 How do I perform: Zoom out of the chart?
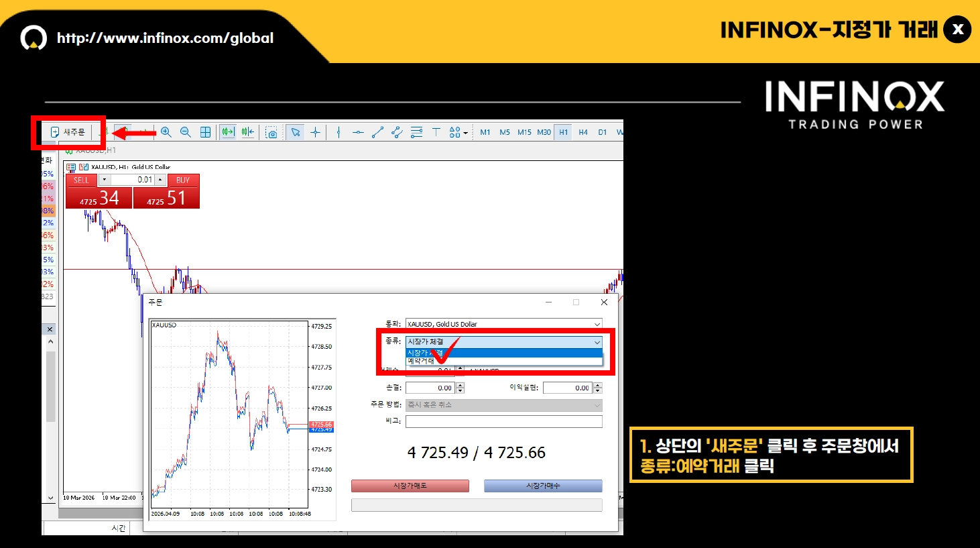186,132
